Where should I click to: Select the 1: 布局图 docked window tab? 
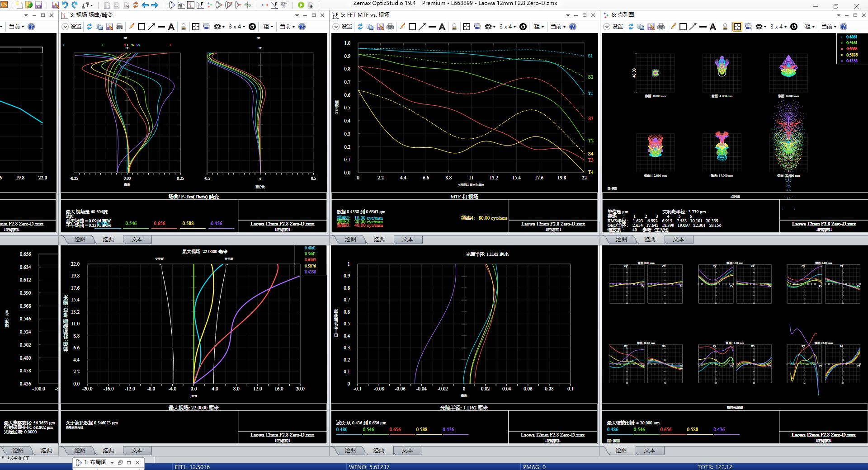[x=95, y=462]
